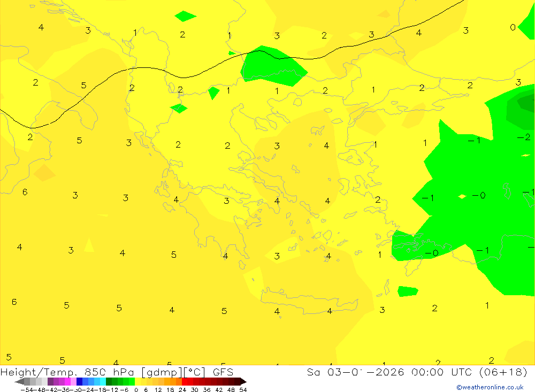This screenshot has height=392, width=535.
Task: Click the '[°C]' unit label in title
Action: point(195,372)
